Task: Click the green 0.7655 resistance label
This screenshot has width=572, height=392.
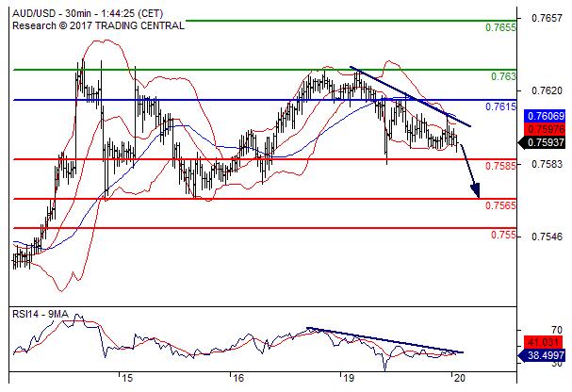Action: 501,27
